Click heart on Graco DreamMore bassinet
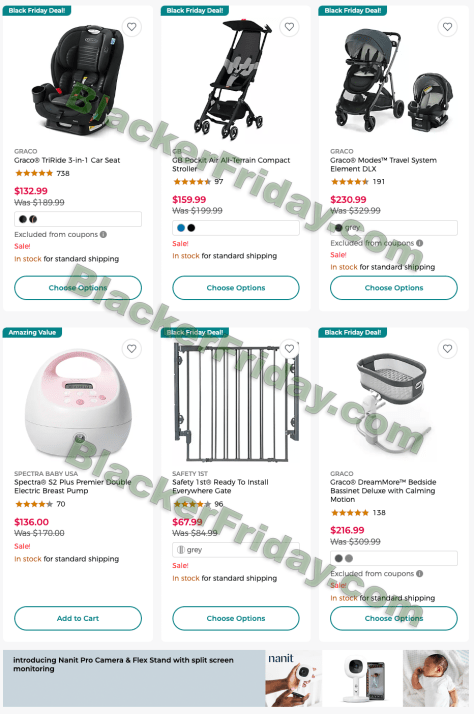 pyautogui.click(x=448, y=349)
